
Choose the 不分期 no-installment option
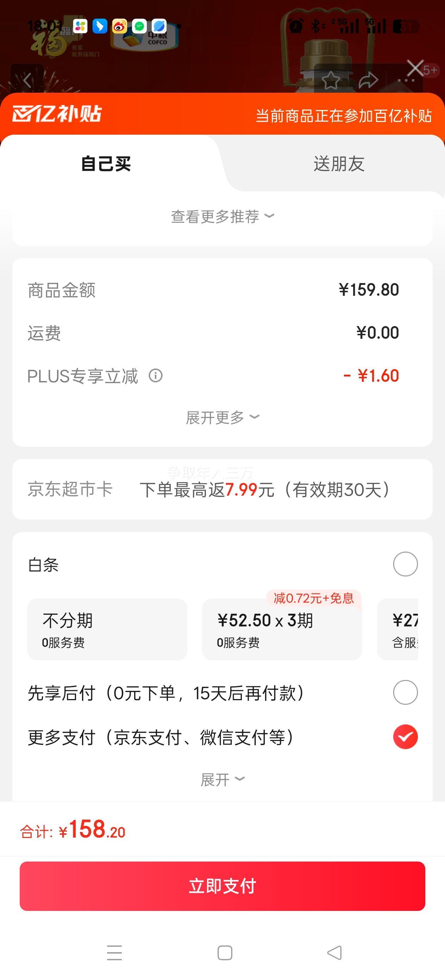107,629
